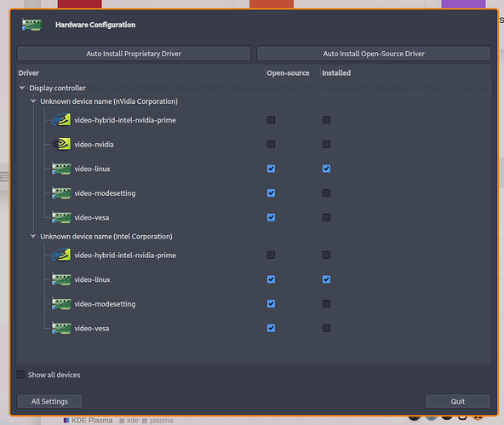Sort by the Open-source column header
The height and width of the screenshot is (425, 504).
pos(288,73)
